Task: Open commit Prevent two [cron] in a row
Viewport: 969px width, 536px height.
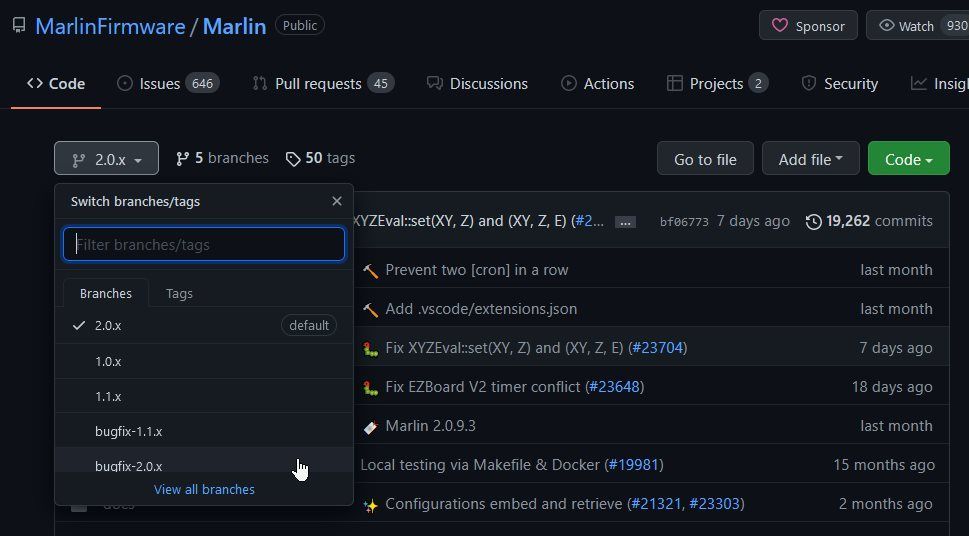Action: coord(476,270)
